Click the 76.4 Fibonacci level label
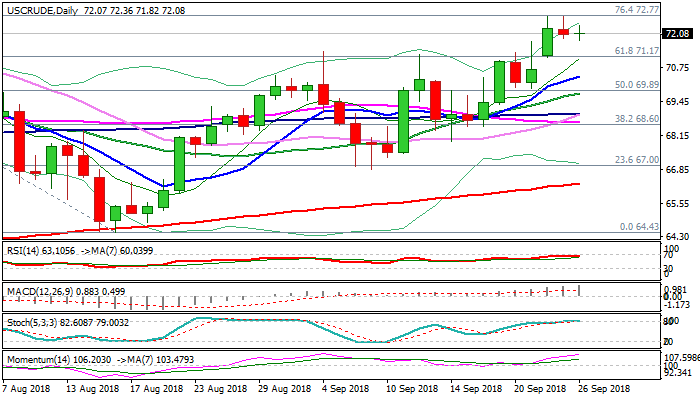Viewport: 700px width, 400px height. point(634,9)
